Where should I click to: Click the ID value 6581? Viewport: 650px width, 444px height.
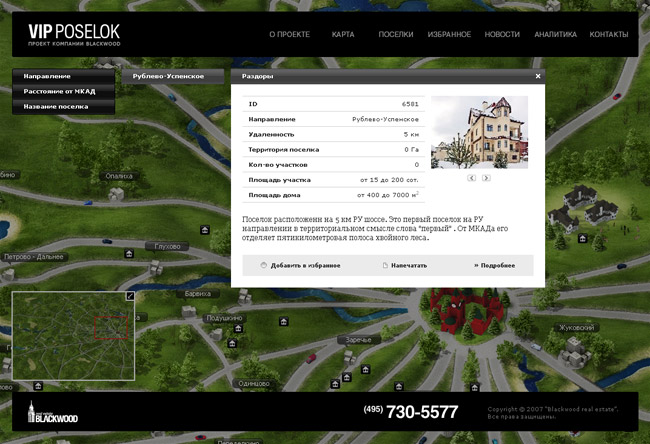click(x=410, y=104)
